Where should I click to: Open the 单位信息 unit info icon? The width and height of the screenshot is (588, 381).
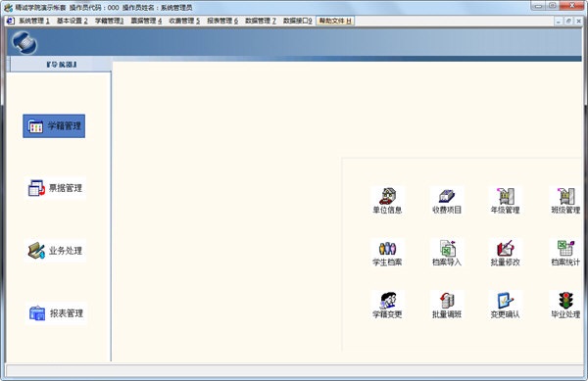(387, 201)
